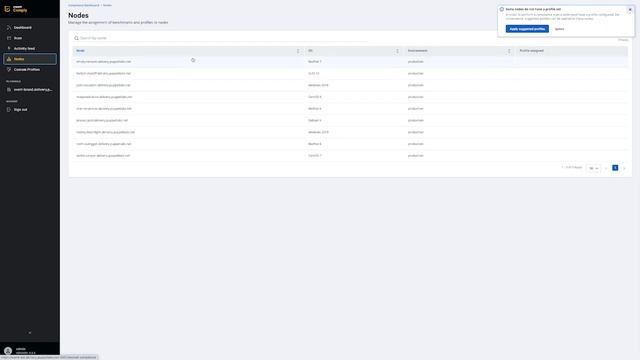Click the Search by name field

220,38
